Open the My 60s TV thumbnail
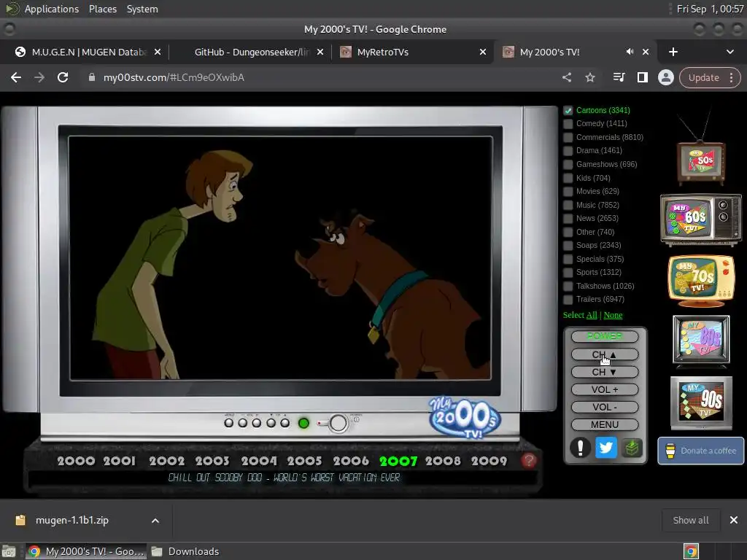The width and height of the screenshot is (747, 560). click(701, 219)
